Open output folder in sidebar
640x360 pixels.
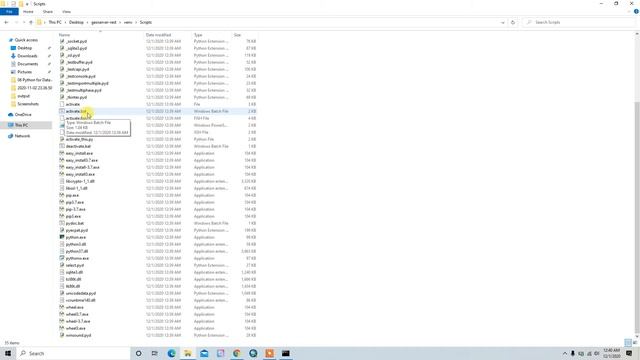click(23, 96)
